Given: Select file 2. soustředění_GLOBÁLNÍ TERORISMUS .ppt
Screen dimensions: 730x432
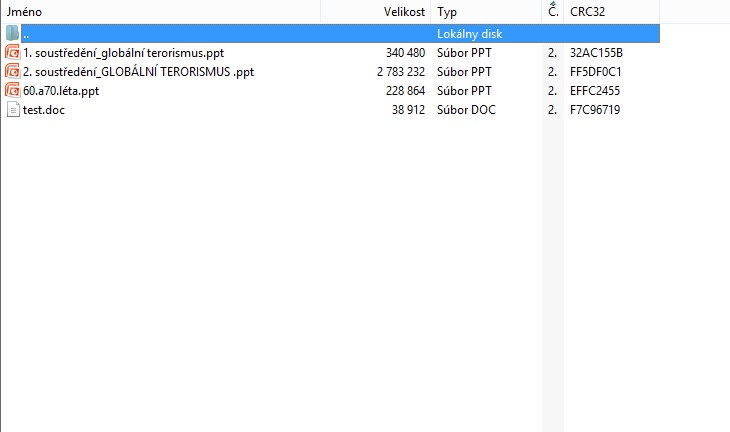Looking at the screenshot, I should coord(139,72).
